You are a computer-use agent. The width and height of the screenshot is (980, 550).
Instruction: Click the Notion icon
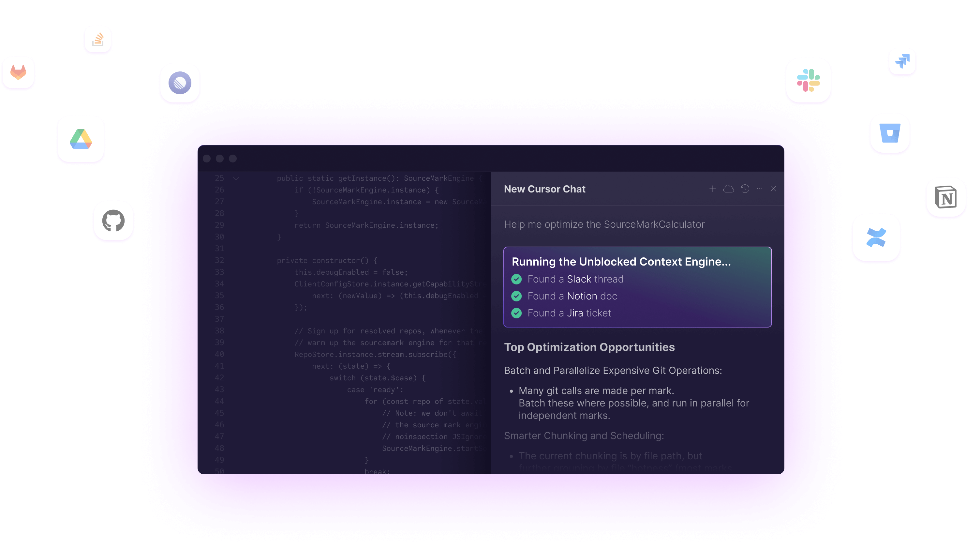pyautogui.click(x=945, y=197)
